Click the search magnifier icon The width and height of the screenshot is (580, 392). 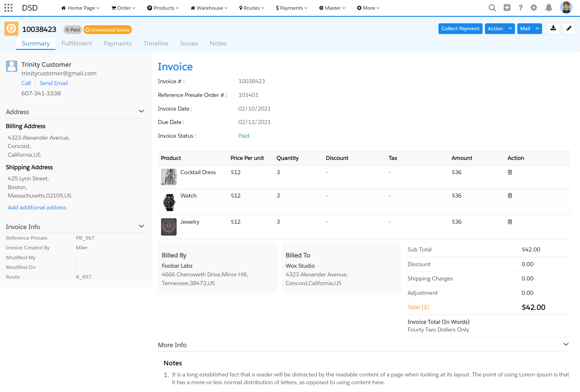click(492, 7)
